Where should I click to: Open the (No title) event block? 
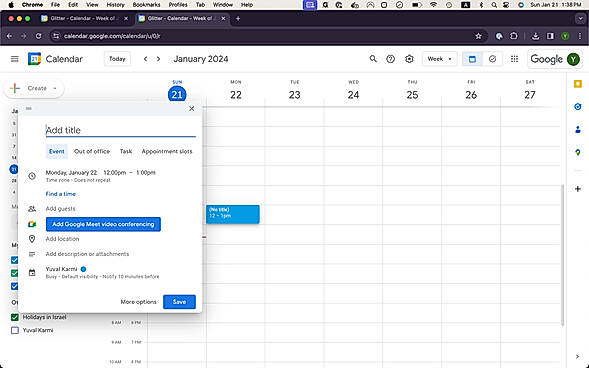[233, 214]
